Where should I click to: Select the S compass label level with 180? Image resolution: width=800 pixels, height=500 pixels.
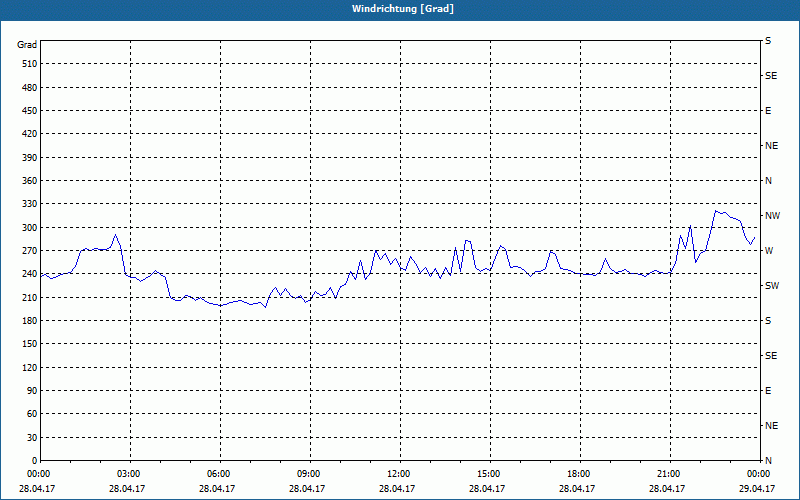768,321
